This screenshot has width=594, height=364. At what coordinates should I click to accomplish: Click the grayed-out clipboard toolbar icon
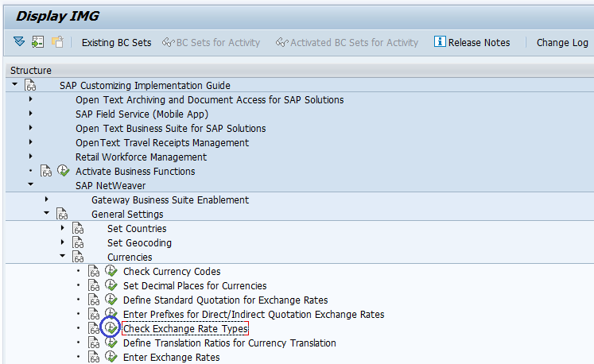(x=57, y=41)
